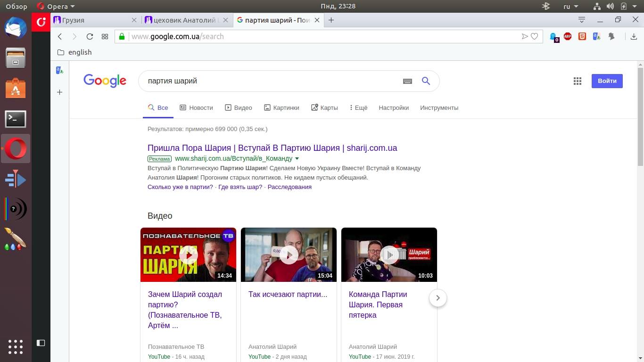Image resolution: width=644 pixels, height=362 pixels.
Task: Click the Google apps grid icon
Action: pyautogui.click(x=577, y=81)
